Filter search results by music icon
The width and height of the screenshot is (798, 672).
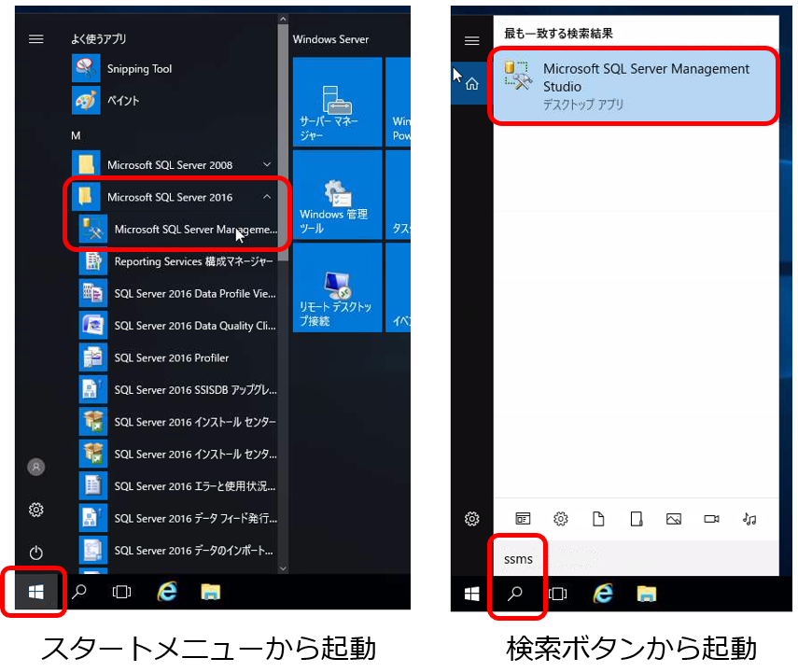[x=749, y=519]
